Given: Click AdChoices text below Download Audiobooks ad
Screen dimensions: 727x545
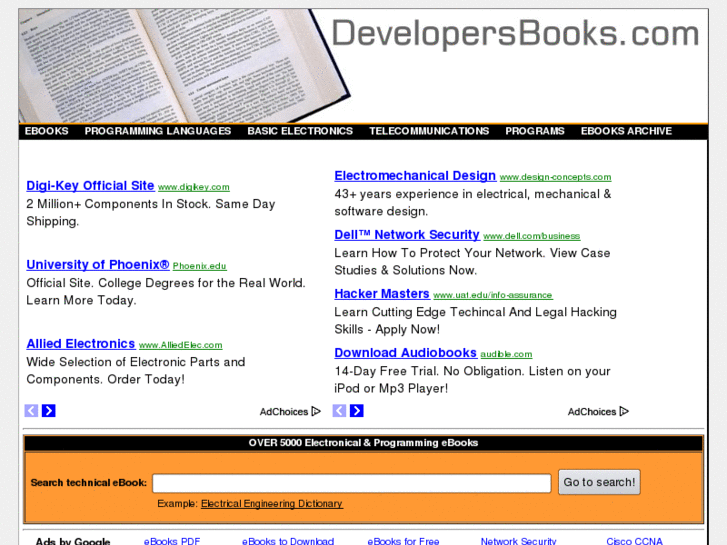Looking at the screenshot, I should click(592, 412).
